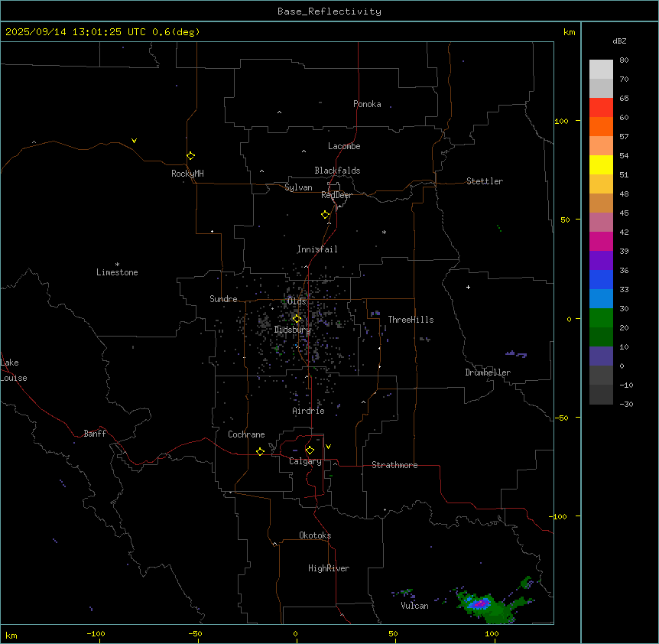Click the dBZ legend heading
Image resolution: width=659 pixels, height=644 pixels.
pos(619,41)
